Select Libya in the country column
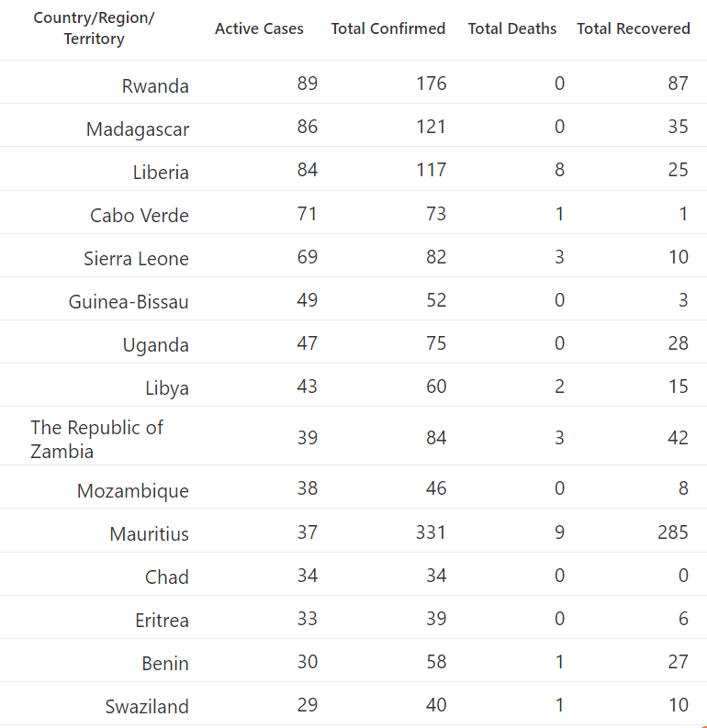707x728 pixels. 167,388
